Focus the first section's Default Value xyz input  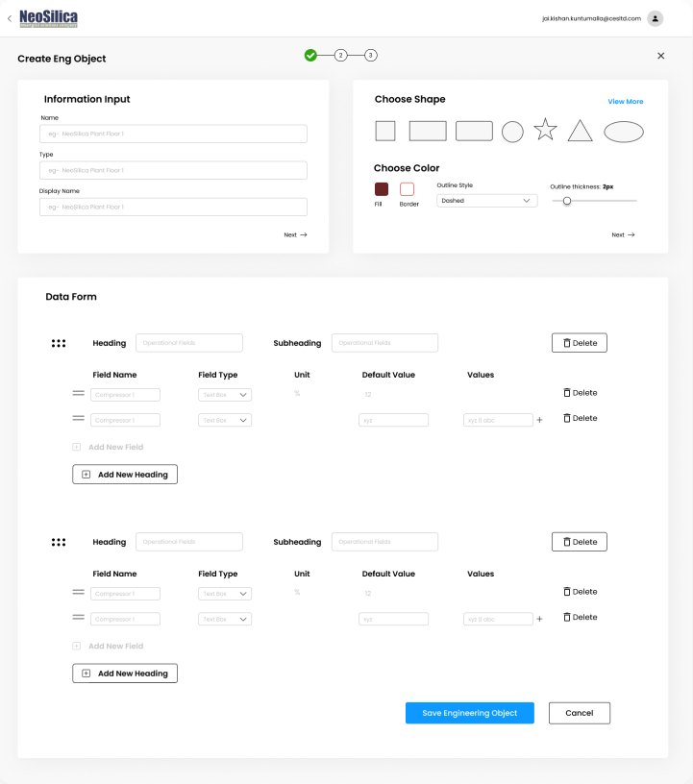pyautogui.click(x=394, y=421)
